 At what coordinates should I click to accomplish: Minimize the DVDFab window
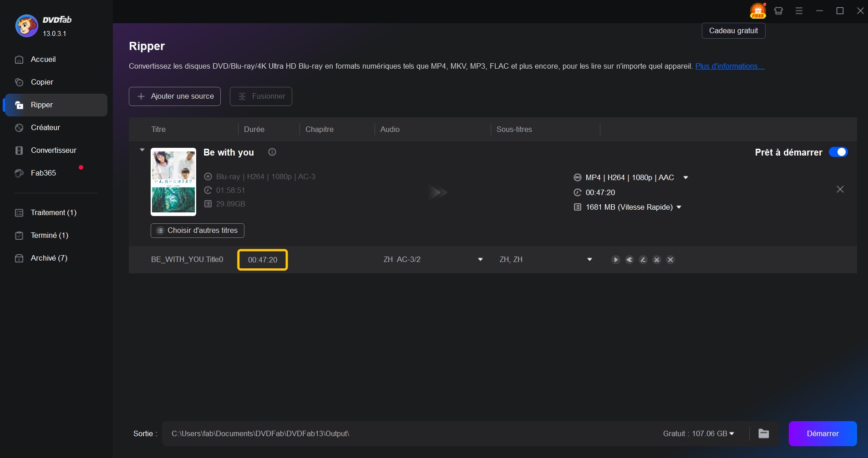tap(819, 11)
